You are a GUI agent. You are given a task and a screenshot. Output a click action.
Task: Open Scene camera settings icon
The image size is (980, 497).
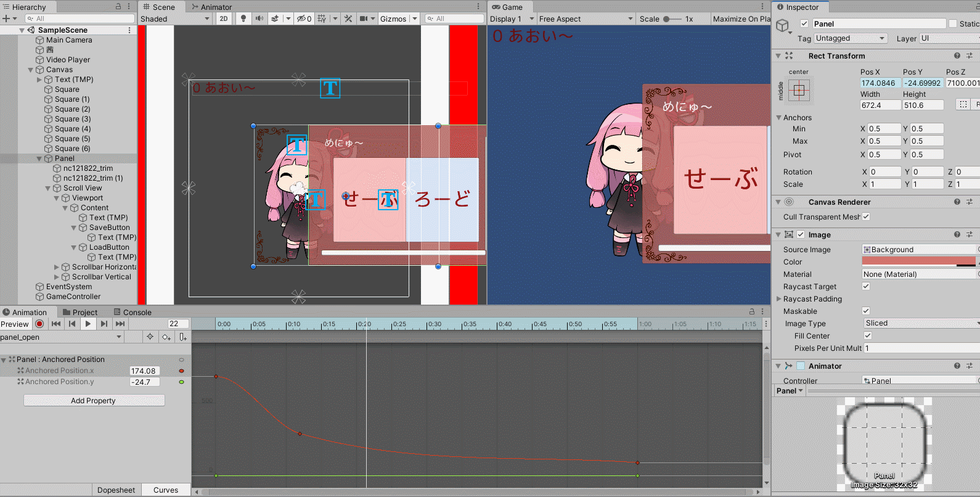[x=364, y=18]
